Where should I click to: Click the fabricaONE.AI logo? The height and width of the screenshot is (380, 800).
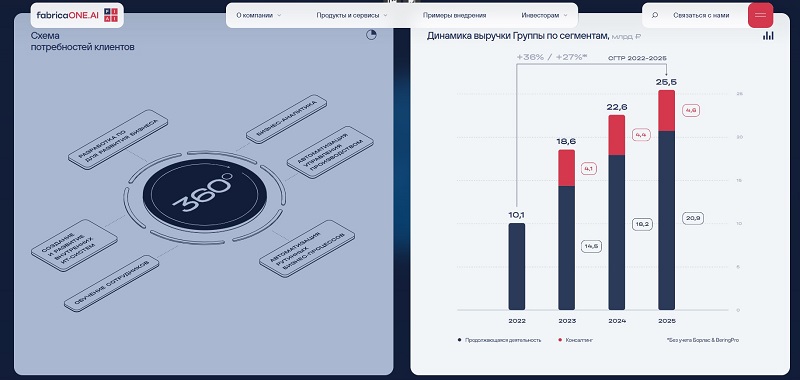click(77, 15)
